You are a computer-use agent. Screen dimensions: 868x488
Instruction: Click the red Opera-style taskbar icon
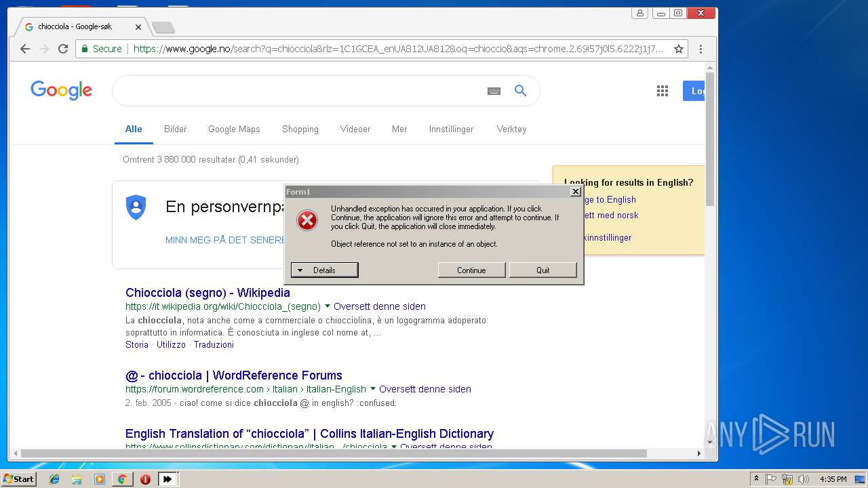[x=145, y=479]
